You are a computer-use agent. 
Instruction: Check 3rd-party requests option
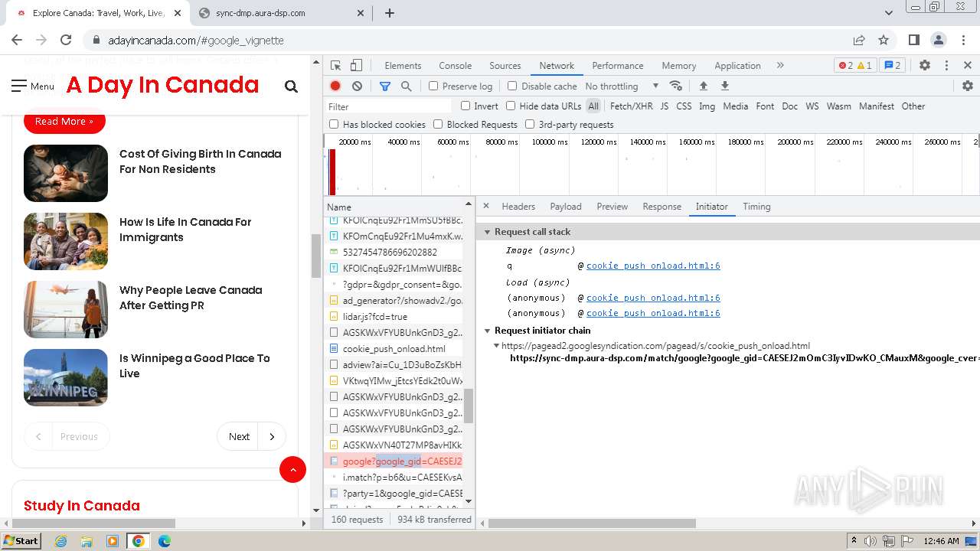pyautogui.click(x=530, y=124)
